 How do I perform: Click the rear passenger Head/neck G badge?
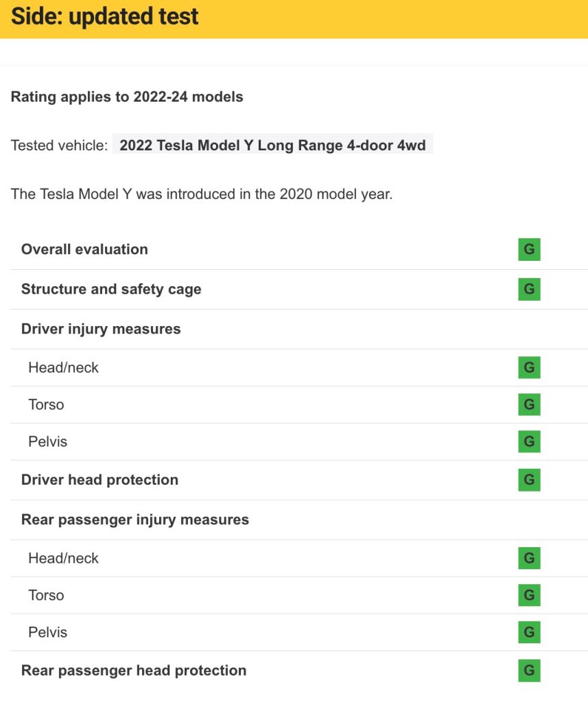pos(529,558)
